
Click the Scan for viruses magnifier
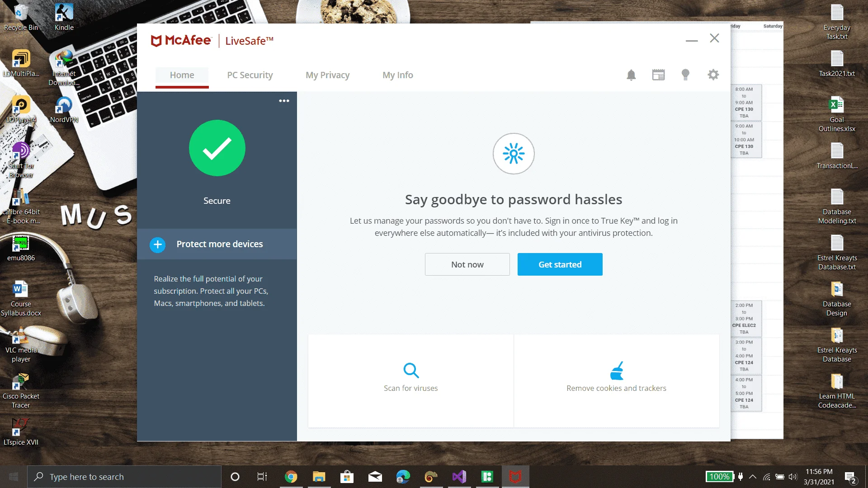click(x=411, y=371)
